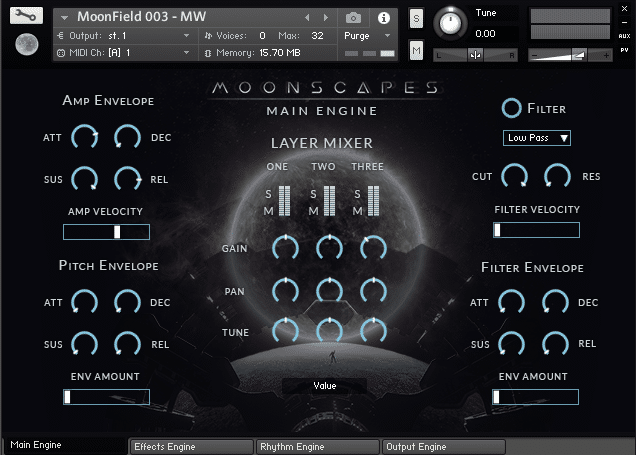Click the Amp Envelope ATT knob

click(x=84, y=137)
